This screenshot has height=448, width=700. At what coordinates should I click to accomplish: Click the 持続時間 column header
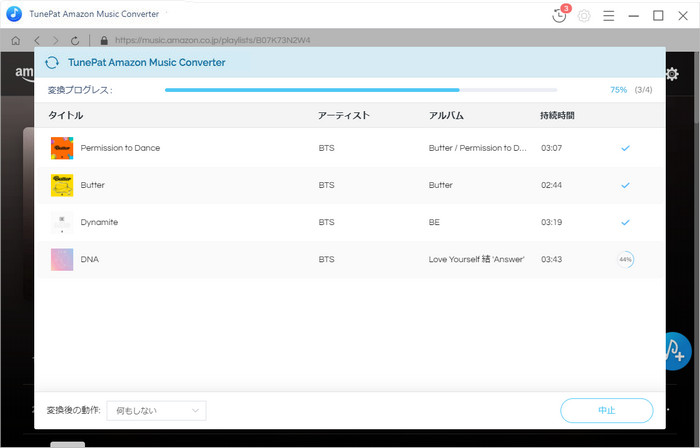(557, 116)
